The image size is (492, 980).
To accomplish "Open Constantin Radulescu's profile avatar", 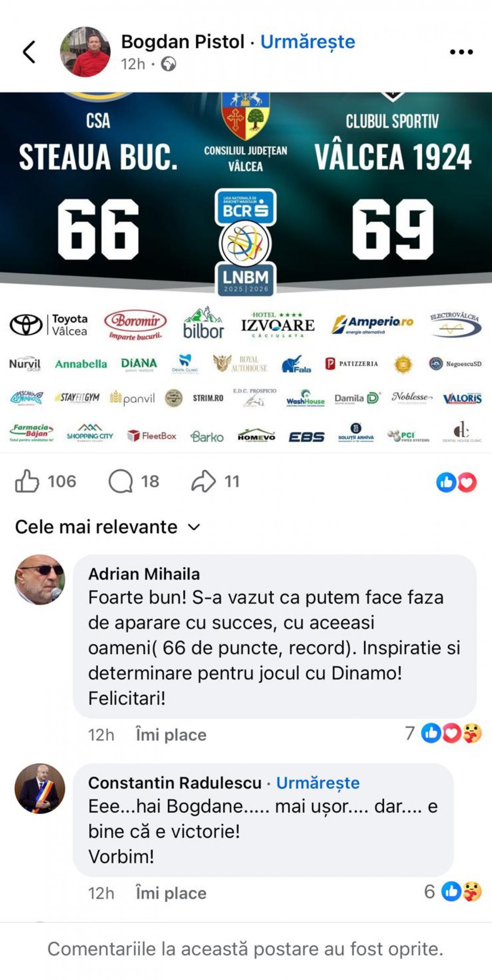I will coord(40,788).
